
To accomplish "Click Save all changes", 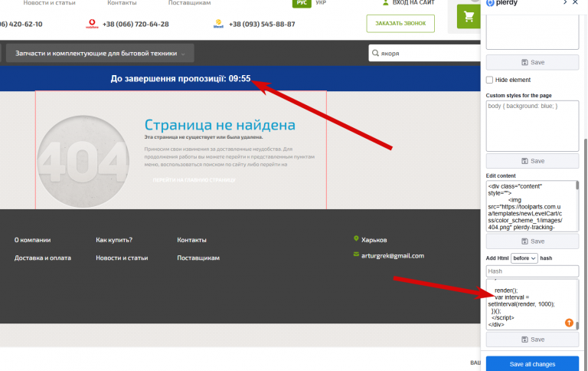I will [x=532, y=364].
